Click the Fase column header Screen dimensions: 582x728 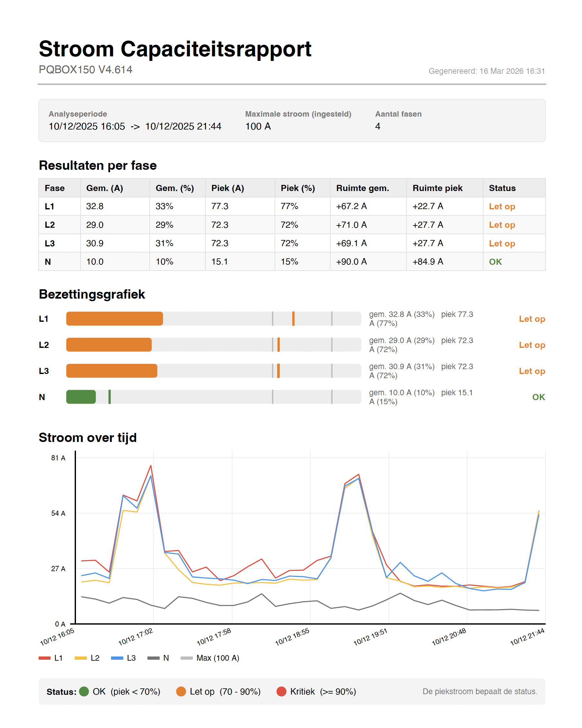tap(55, 188)
